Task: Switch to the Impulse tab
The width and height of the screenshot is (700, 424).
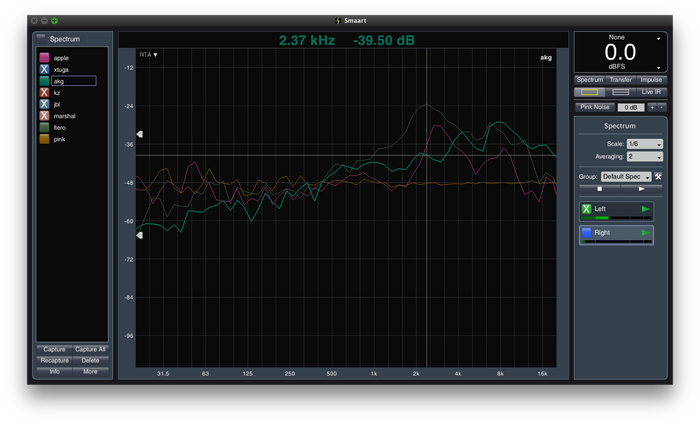Action: click(x=651, y=79)
